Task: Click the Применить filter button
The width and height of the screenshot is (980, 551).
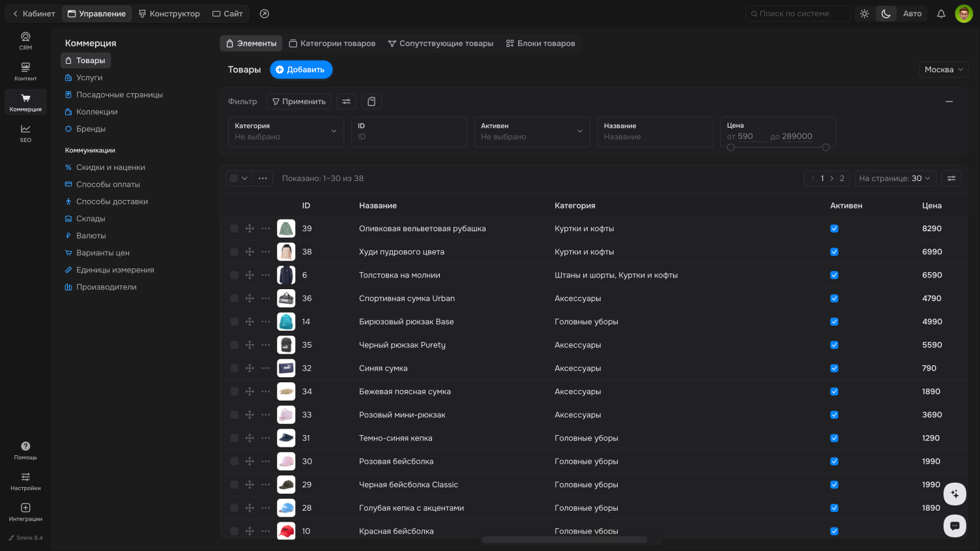Action: (x=298, y=102)
